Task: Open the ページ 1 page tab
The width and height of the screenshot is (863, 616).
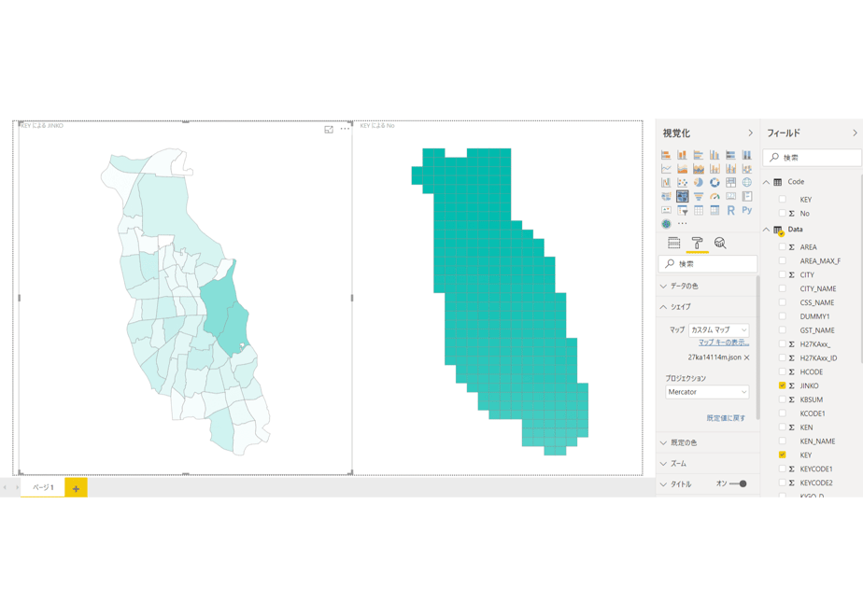Action: pos(43,487)
